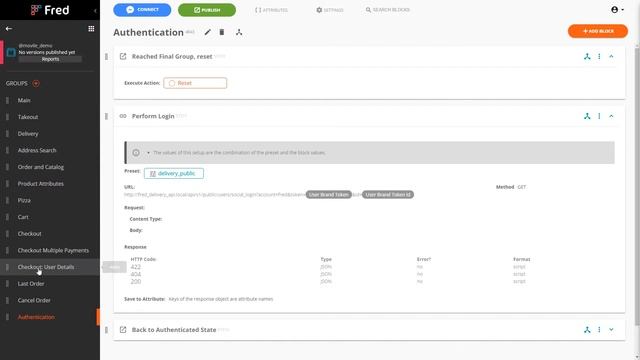Add a new group with plus icon
The width and height of the screenshot is (640, 360).
pos(36,83)
